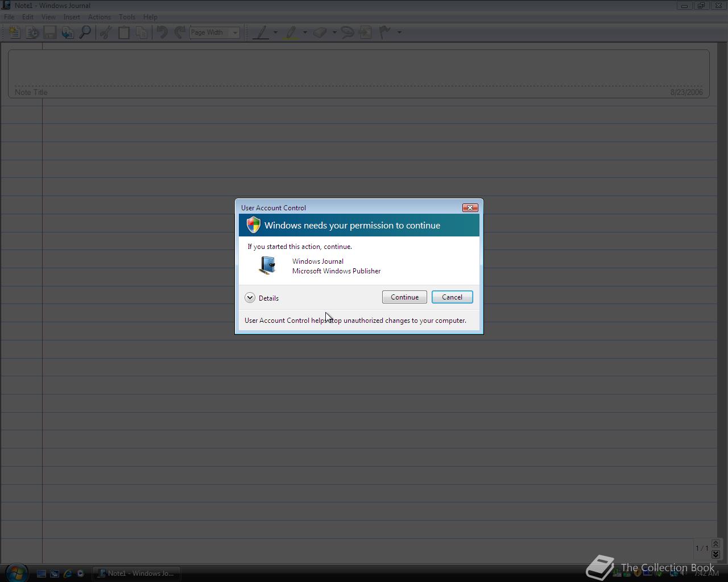Click the Insert/Remove Space tool icon

click(x=365, y=32)
